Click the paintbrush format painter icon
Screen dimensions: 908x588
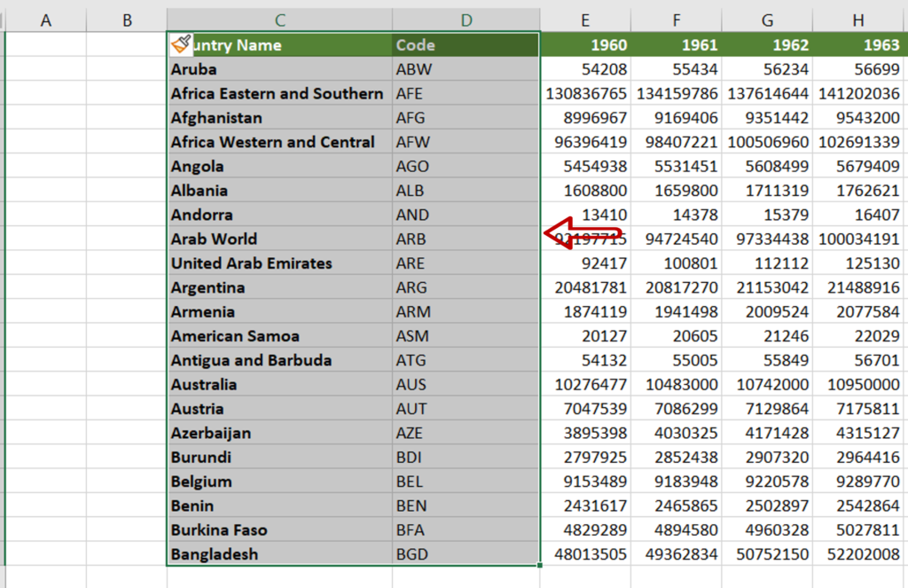click(x=181, y=43)
